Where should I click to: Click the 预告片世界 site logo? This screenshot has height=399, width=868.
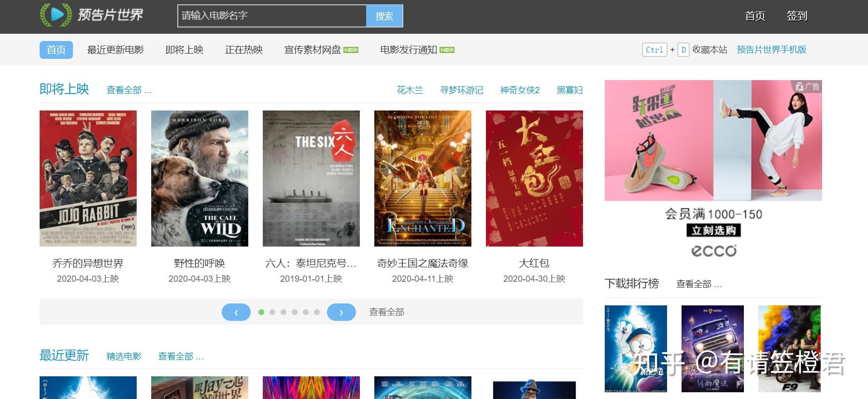91,14
